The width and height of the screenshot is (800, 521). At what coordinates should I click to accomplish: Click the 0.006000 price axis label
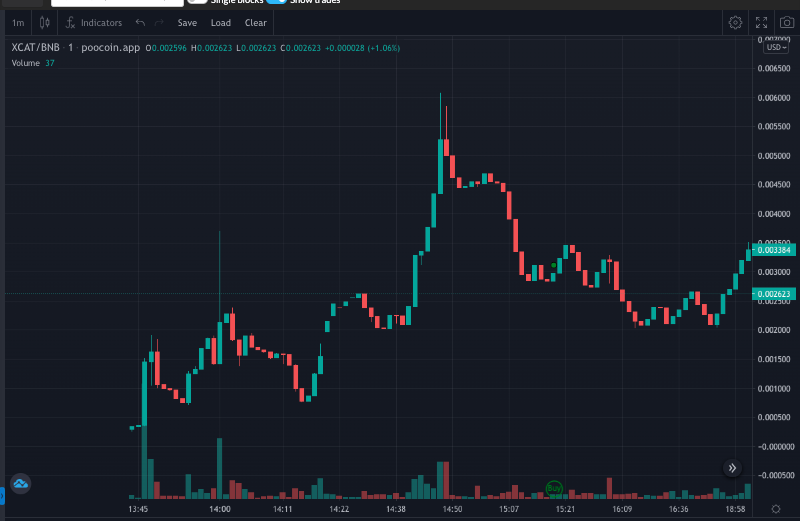click(774, 98)
